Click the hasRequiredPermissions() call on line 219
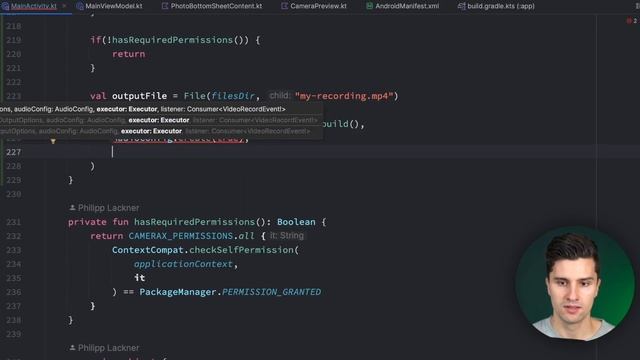This screenshot has width=640, height=360. coord(180,40)
